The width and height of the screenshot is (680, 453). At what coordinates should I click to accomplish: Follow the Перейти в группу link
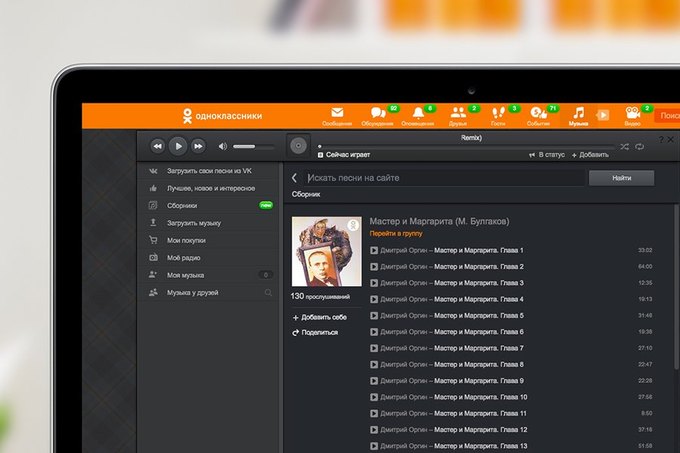point(396,233)
